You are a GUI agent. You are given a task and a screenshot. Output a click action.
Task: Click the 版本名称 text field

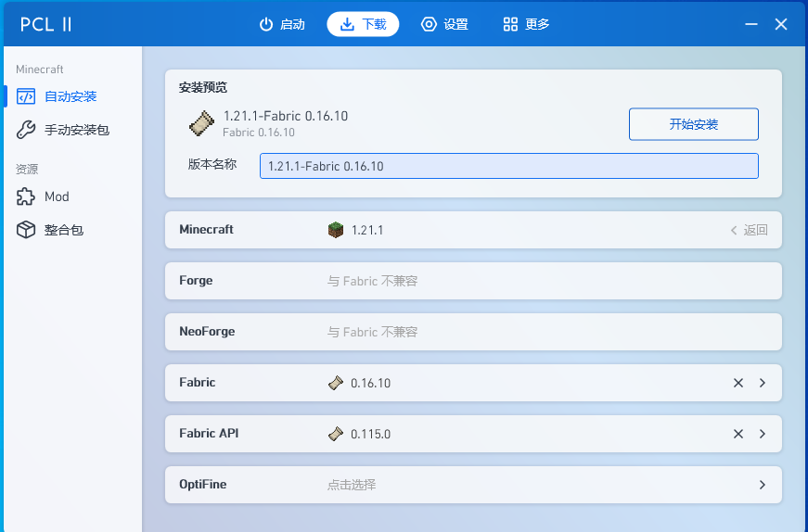pyautogui.click(x=508, y=166)
